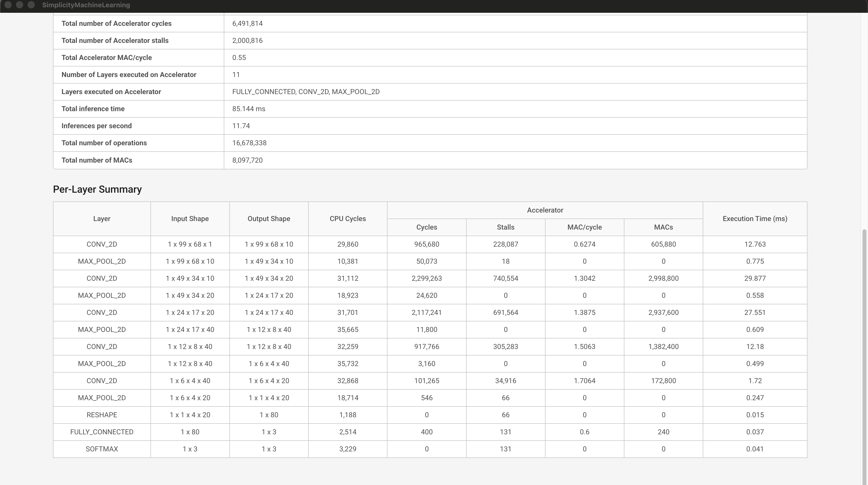Click the vertical scrollbar thumb on the right

click(x=865, y=357)
